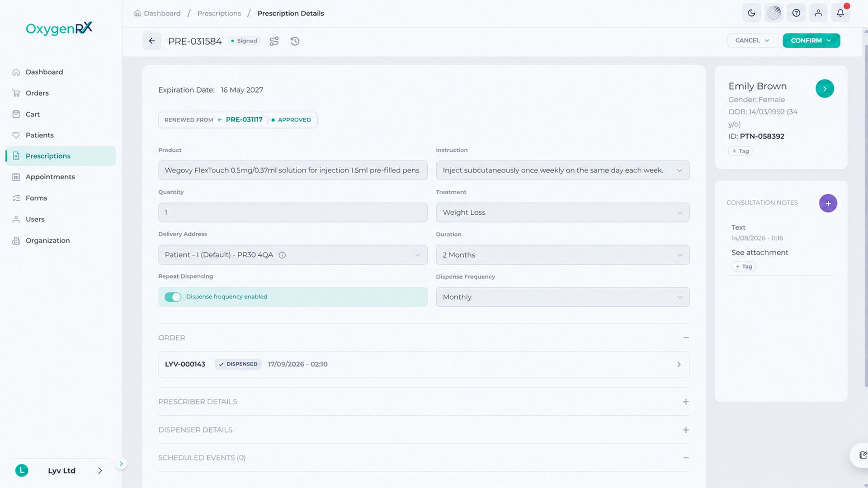Open the Duration dropdown showing 2 Months

(562, 255)
